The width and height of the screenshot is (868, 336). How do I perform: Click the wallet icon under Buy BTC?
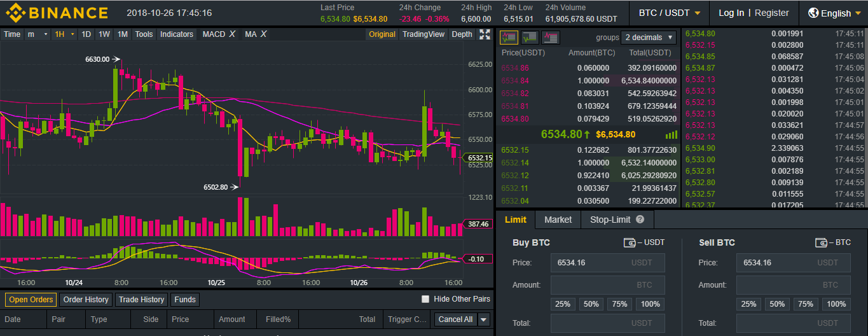point(630,242)
